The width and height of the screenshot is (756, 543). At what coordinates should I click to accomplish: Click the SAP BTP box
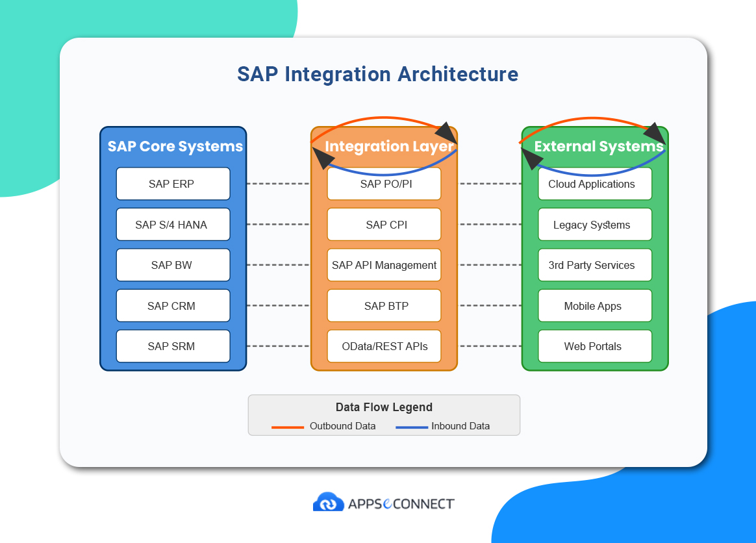(x=384, y=306)
